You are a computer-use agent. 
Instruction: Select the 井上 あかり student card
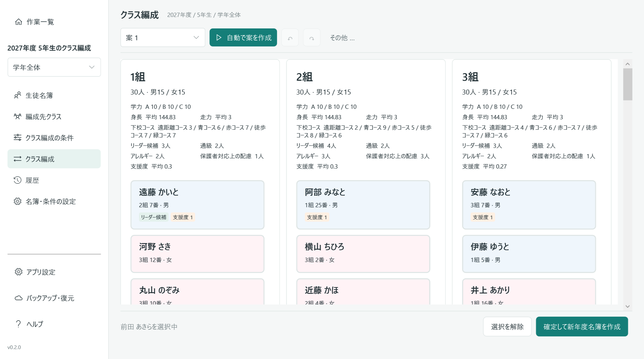529,292
